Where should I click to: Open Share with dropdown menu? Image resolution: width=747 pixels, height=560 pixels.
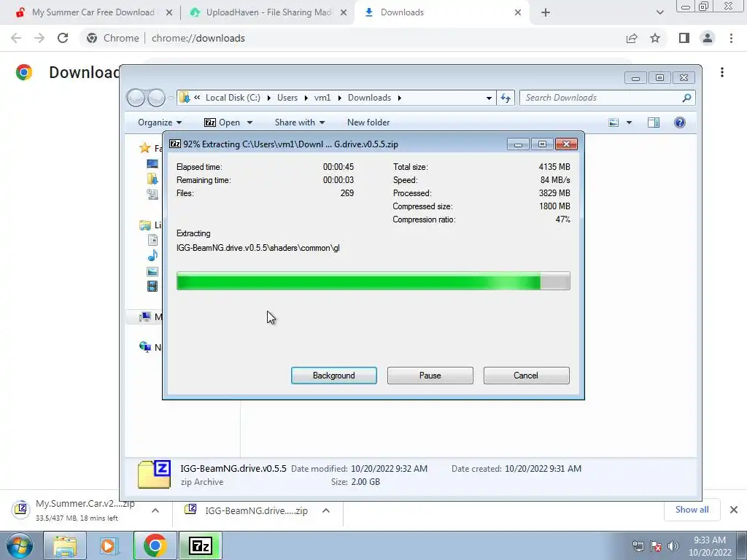[x=300, y=122]
